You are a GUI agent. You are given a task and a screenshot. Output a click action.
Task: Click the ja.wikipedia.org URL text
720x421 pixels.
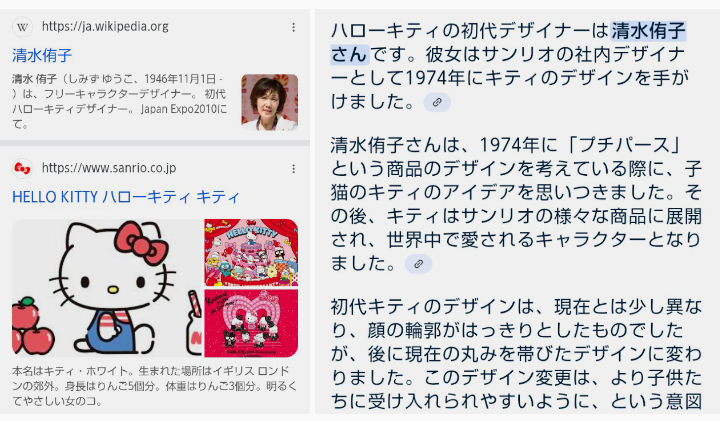click(105, 27)
